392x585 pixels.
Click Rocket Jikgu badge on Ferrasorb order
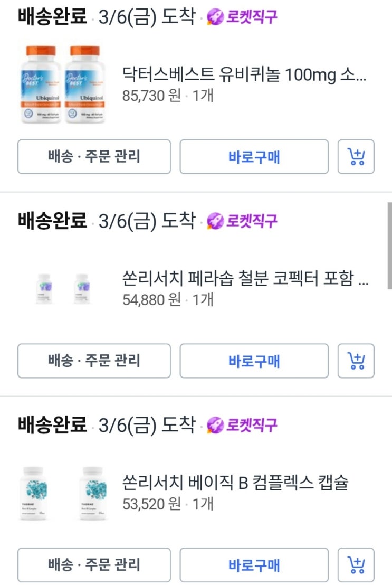click(x=242, y=221)
